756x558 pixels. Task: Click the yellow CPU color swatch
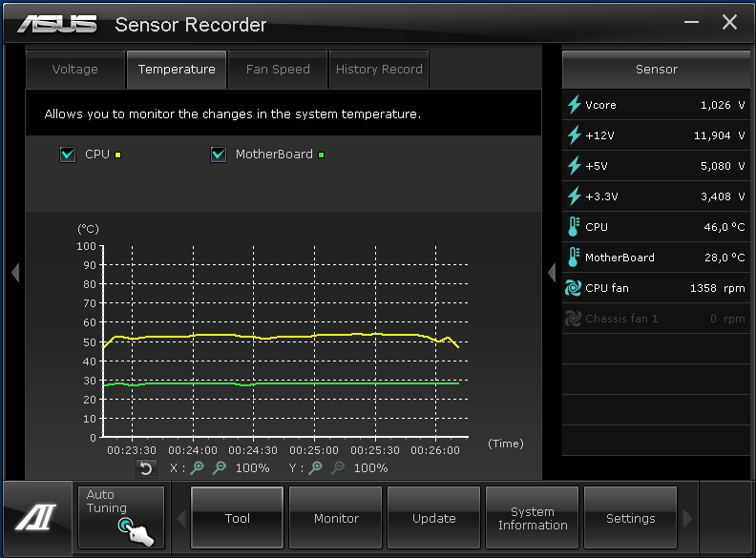pos(117,155)
